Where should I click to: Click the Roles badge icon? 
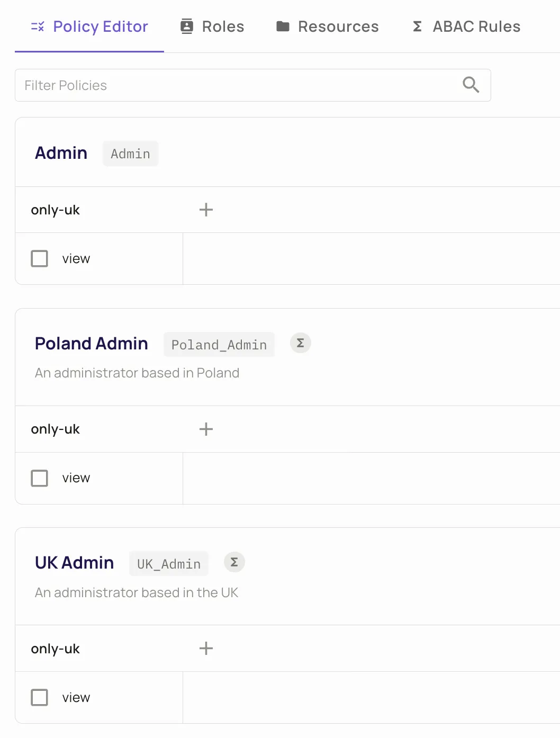click(x=187, y=26)
